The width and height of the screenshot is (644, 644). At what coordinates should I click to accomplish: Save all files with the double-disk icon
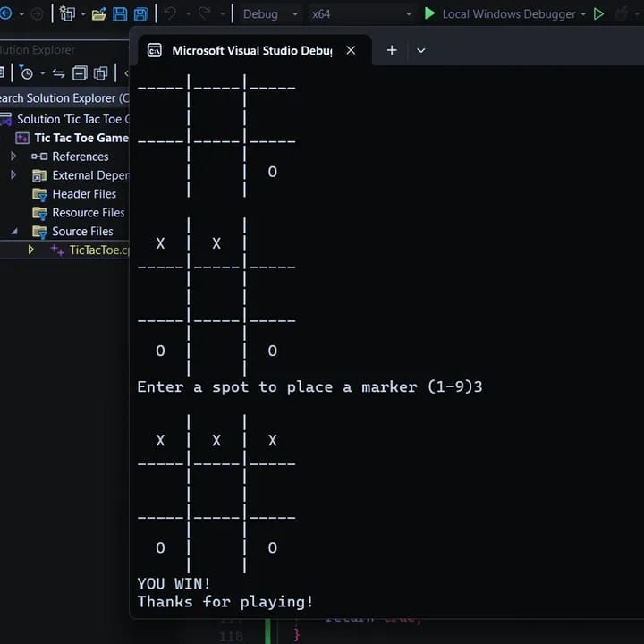(141, 14)
